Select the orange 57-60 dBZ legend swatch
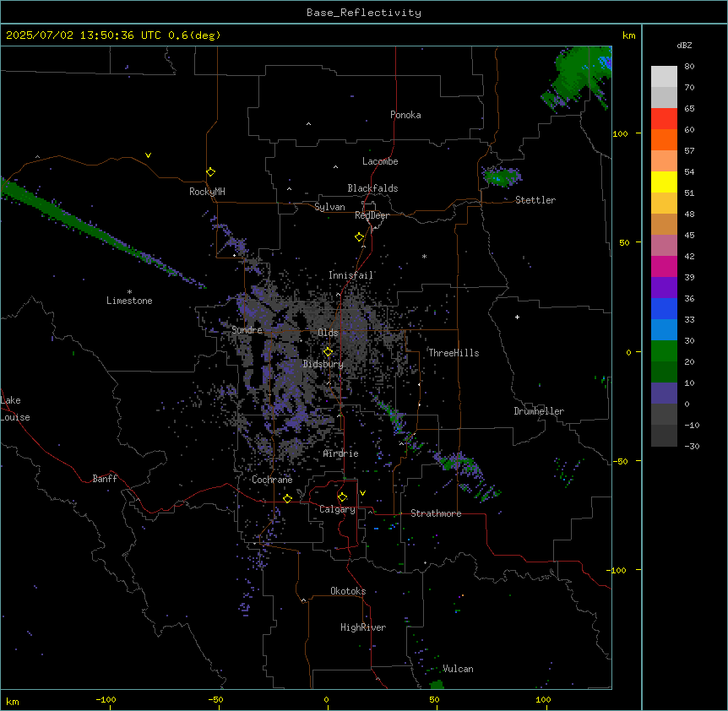Screen dimensions: 728x711 (x=664, y=139)
